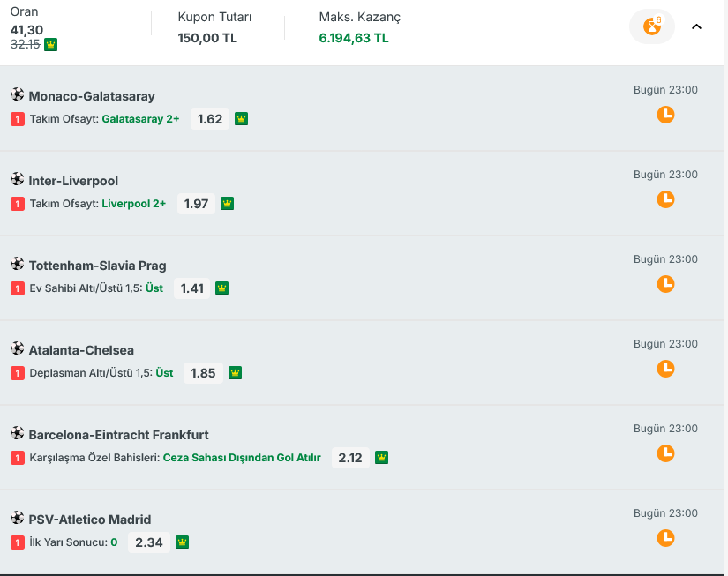This screenshot has height=576, width=728.
Task: Select the 2.34 odds box
Action: (x=148, y=542)
